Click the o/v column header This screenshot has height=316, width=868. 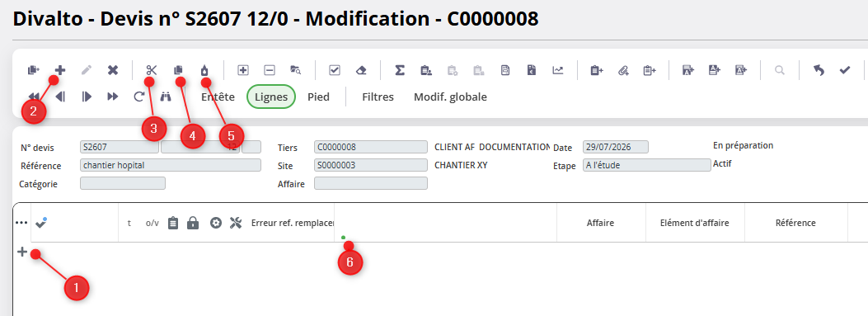(152, 223)
